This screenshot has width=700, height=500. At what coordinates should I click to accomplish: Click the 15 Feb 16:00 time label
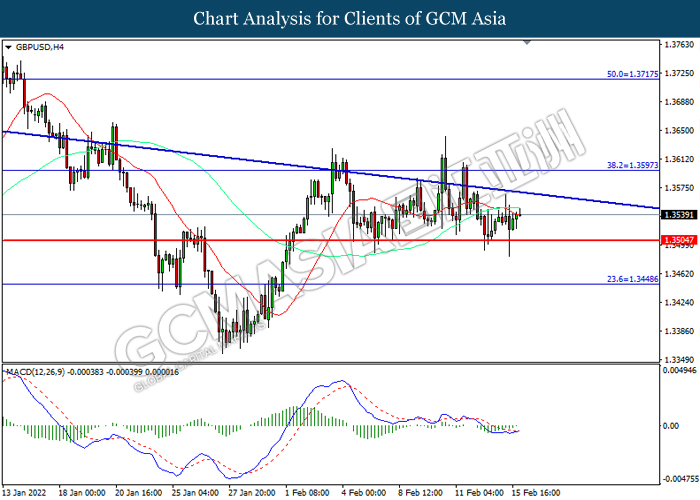click(536, 493)
